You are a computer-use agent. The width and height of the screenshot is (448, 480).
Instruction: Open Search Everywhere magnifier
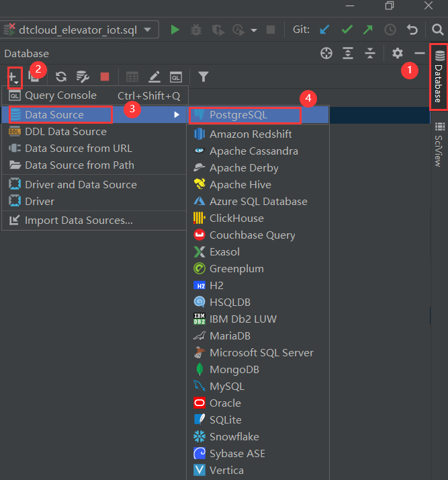coord(438,30)
